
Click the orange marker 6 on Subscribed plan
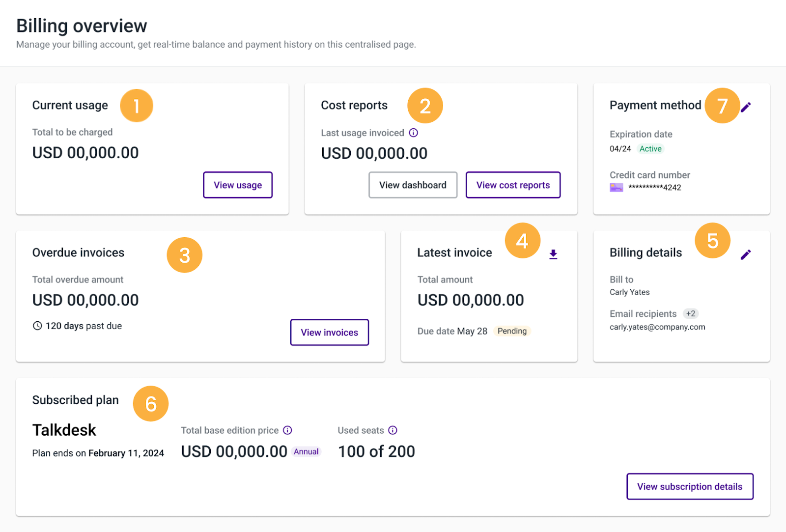[x=150, y=403]
